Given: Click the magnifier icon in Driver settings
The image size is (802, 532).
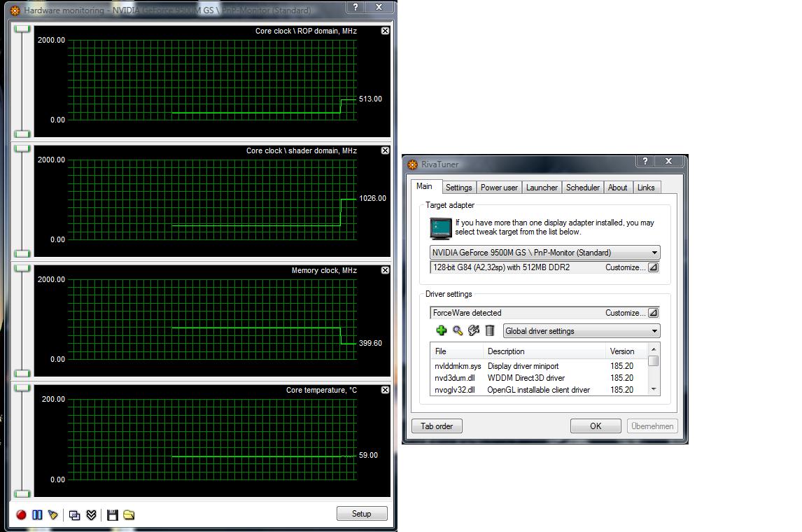Looking at the screenshot, I should tap(458, 331).
